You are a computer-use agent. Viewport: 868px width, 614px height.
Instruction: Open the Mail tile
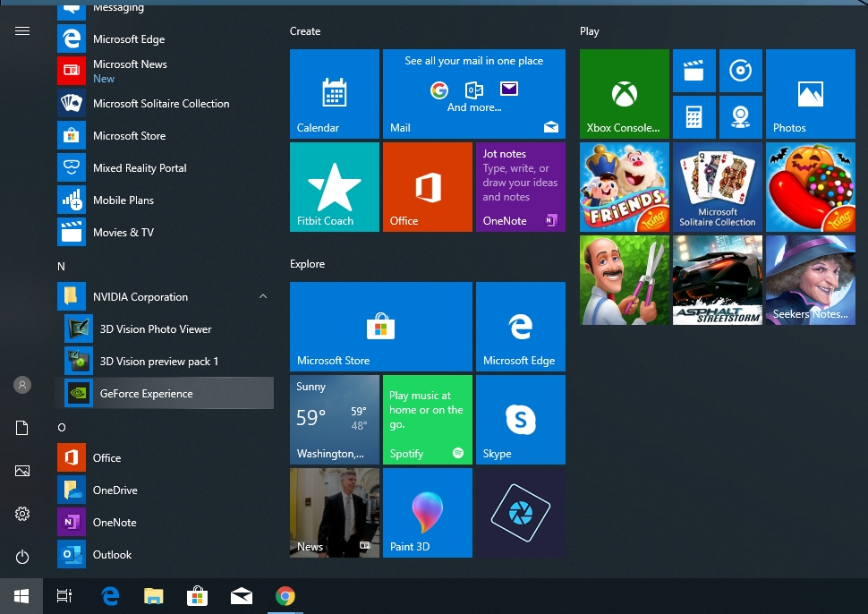coord(474,94)
